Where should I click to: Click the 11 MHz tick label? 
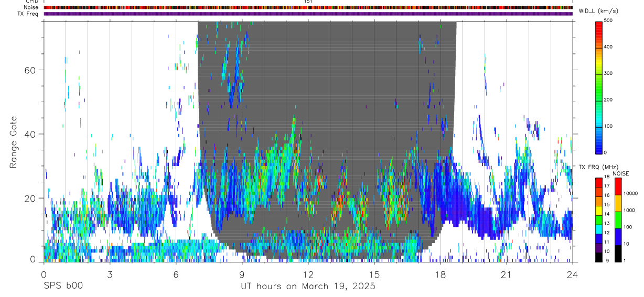pos(606,242)
